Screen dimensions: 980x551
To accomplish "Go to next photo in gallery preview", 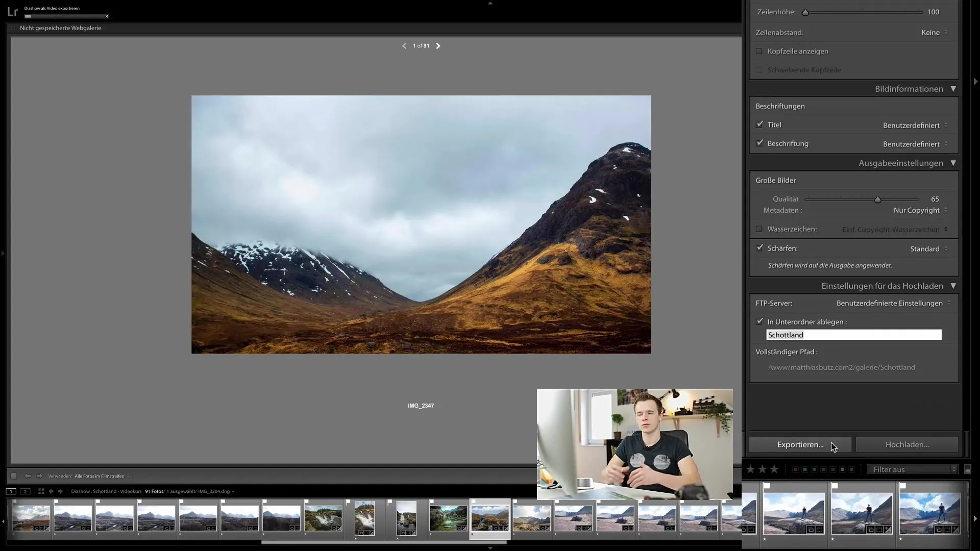I will coord(438,46).
